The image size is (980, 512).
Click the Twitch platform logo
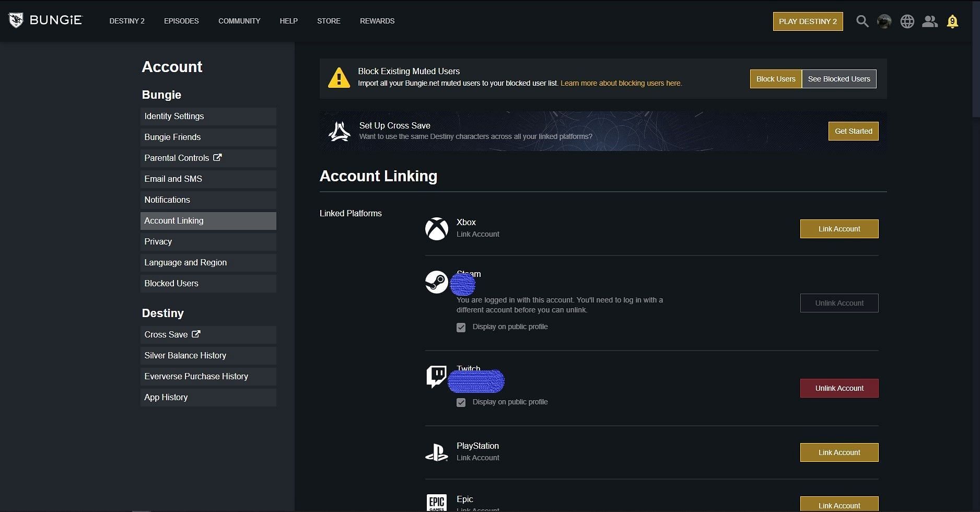click(437, 377)
